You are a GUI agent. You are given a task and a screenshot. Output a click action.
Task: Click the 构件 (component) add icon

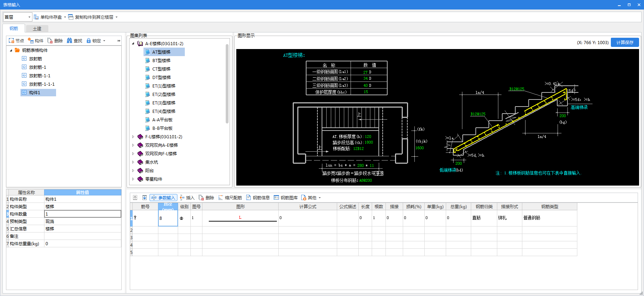click(x=31, y=41)
